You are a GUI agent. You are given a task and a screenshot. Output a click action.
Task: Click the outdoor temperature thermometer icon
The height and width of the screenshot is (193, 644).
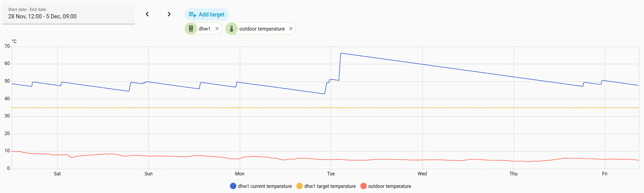coord(232,29)
